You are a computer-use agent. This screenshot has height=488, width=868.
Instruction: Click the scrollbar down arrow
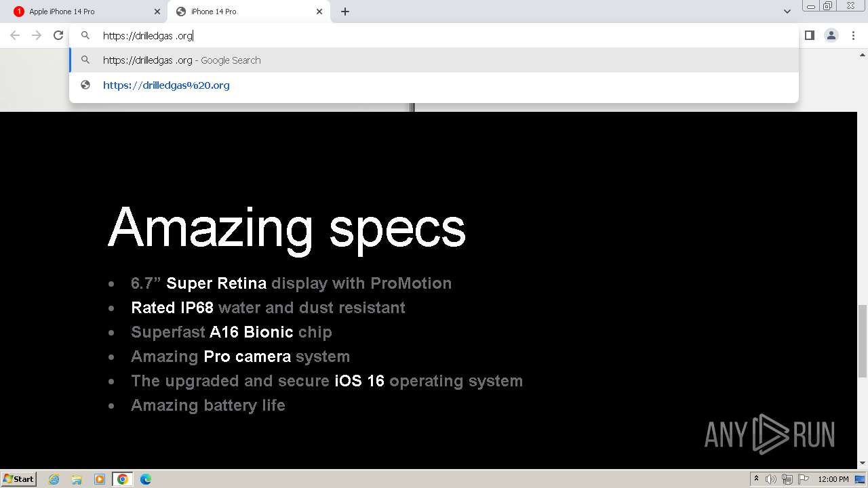tap(863, 463)
